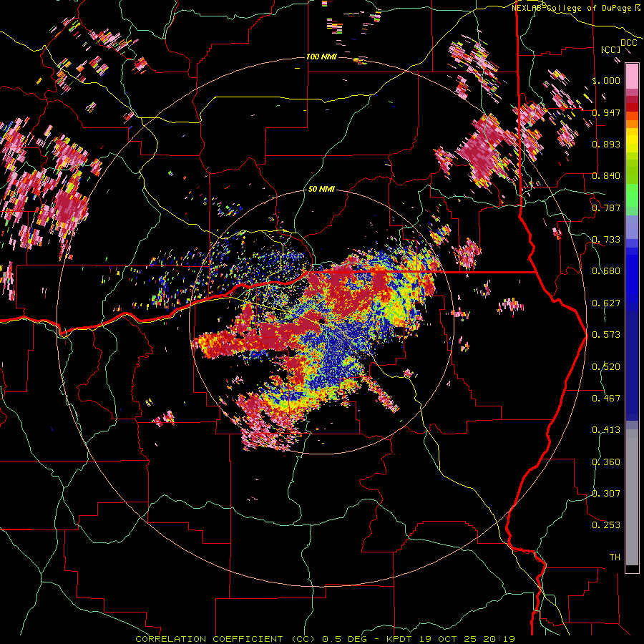644x644 pixels.
Task: Click the (CC) label above the color bar
Action: click(611, 49)
